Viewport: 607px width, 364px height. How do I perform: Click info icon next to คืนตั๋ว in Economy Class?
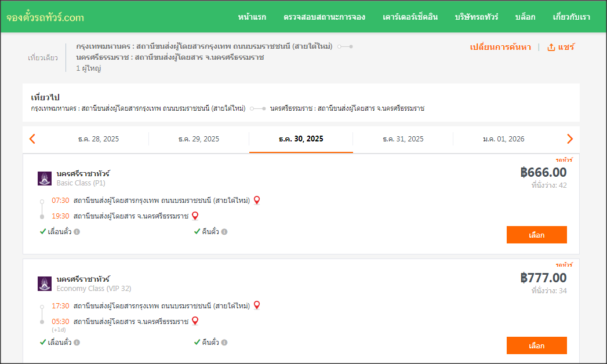[x=224, y=342]
